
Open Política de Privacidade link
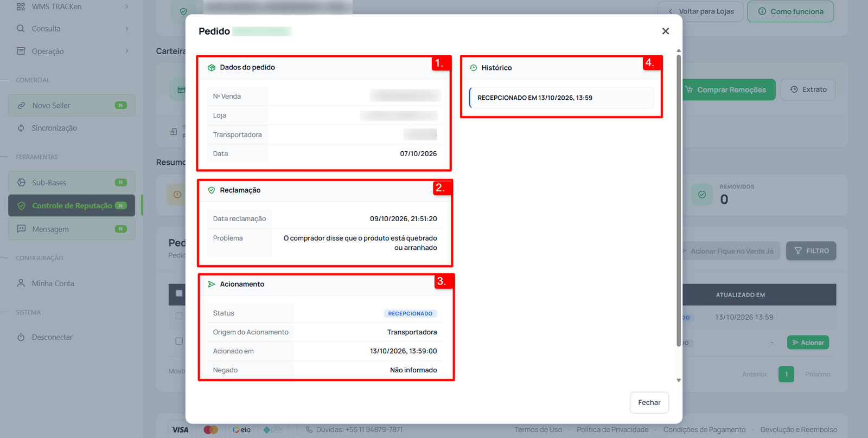(x=612, y=430)
